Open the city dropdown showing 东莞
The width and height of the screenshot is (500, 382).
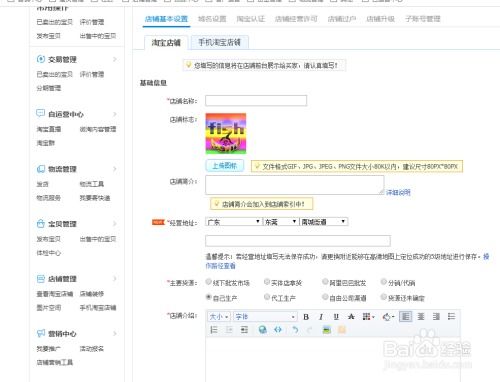[x=280, y=222]
